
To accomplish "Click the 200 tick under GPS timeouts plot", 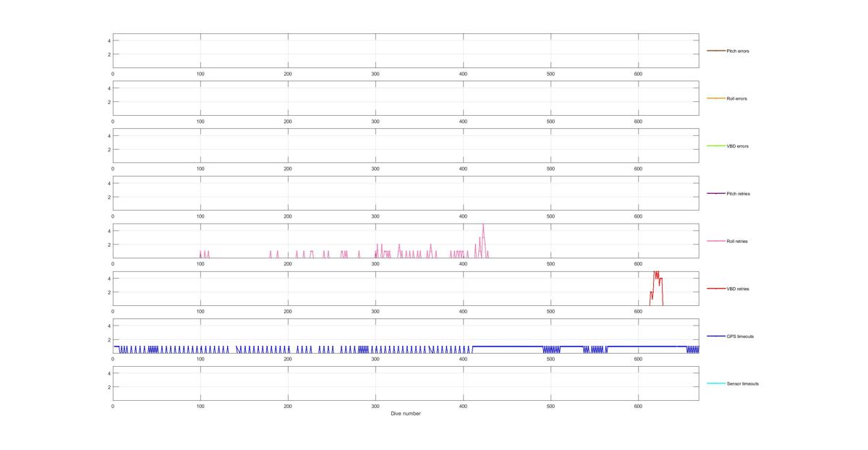I will pos(288,359).
